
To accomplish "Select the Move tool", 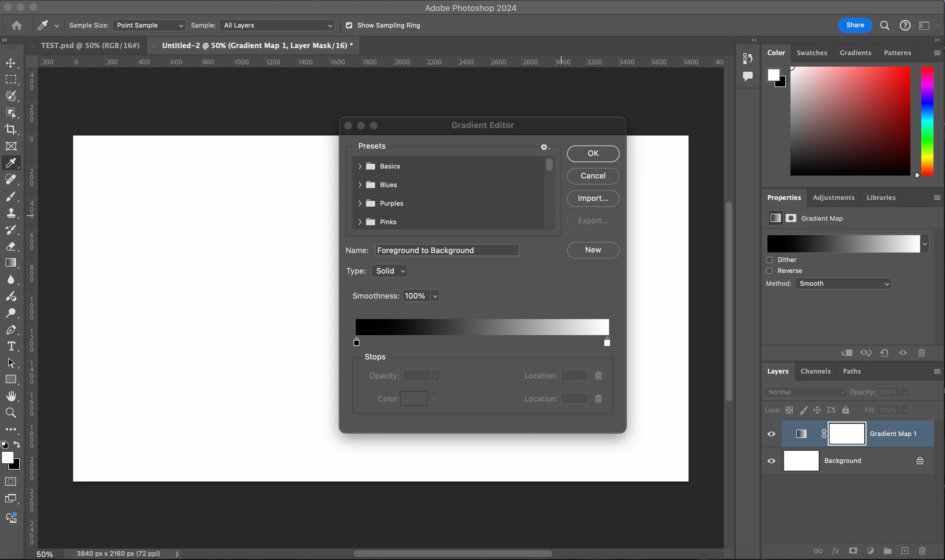I will 11,63.
